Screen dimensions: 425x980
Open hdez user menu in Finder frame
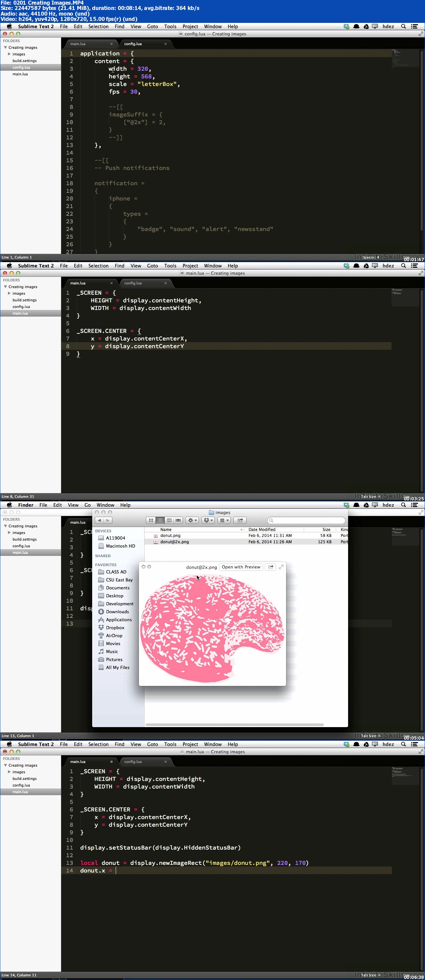(x=388, y=505)
